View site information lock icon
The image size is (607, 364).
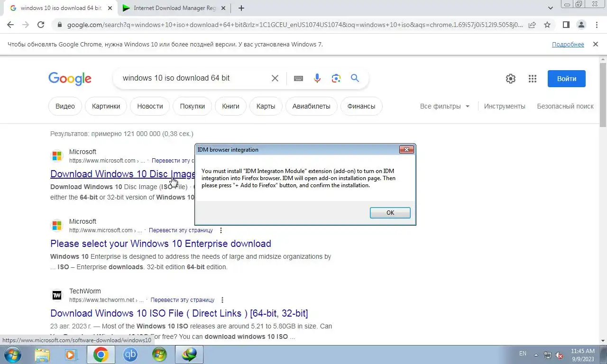point(59,25)
